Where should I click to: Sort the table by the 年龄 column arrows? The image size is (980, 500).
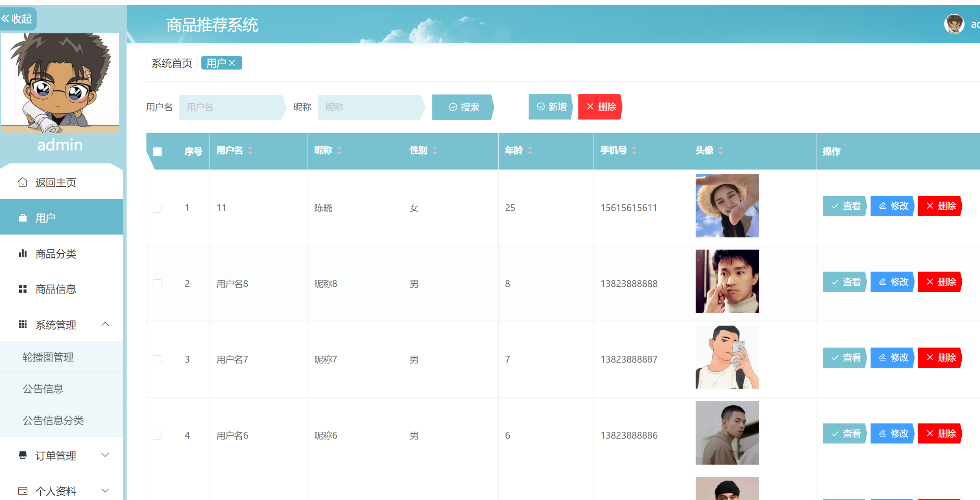point(530,150)
